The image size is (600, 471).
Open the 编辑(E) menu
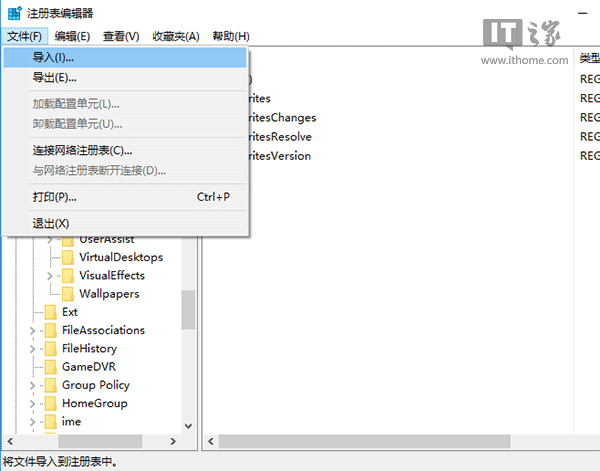72,36
